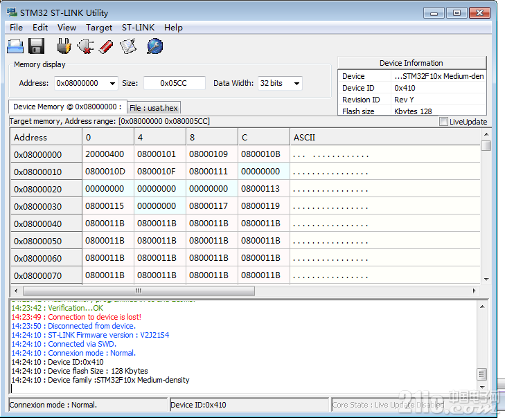Click log line Device family STM32F10x
The image size is (505, 420).
[x=100, y=380]
